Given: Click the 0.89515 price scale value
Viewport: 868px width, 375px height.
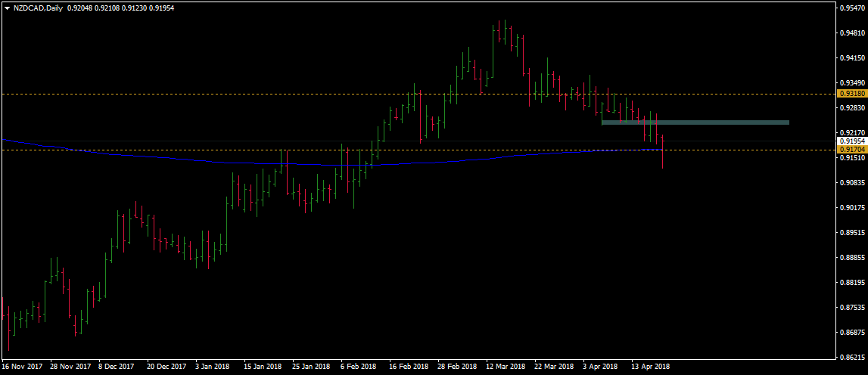Looking at the screenshot, I should click(853, 233).
